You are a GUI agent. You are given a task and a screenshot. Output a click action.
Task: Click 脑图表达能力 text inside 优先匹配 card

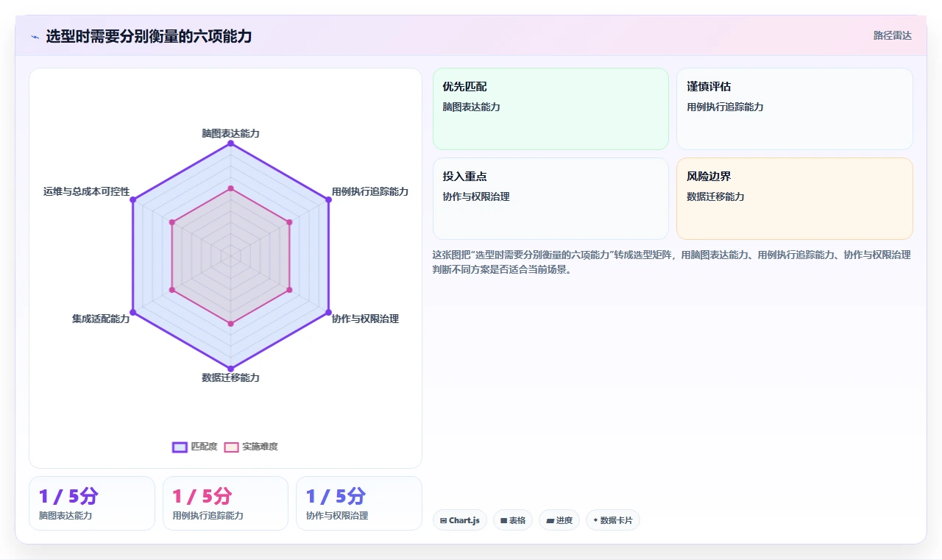[x=471, y=107]
